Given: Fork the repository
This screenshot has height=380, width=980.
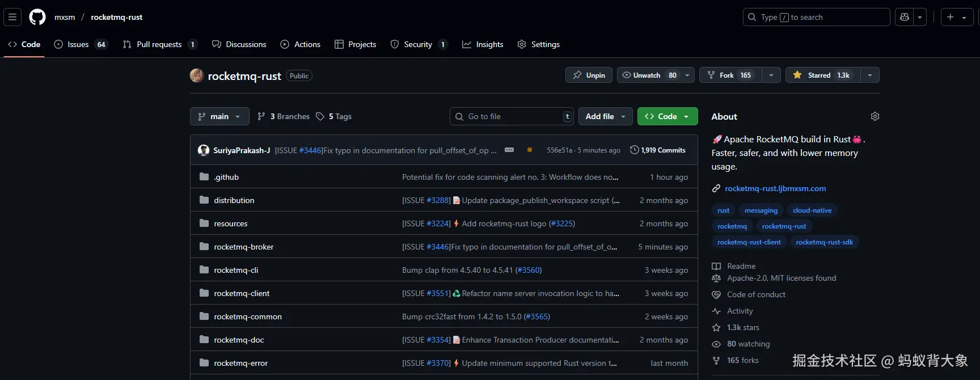Looking at the screenshot, I should click(x=730, y=75).
